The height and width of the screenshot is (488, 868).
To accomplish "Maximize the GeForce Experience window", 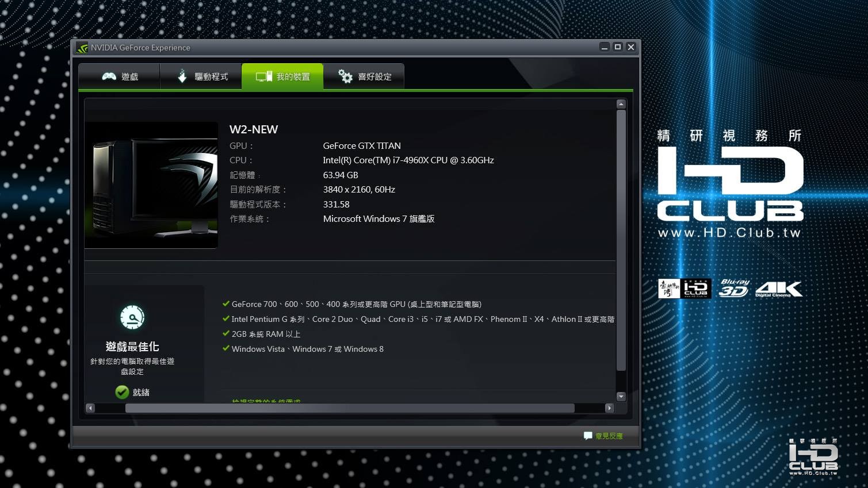I will pos(618,47).
